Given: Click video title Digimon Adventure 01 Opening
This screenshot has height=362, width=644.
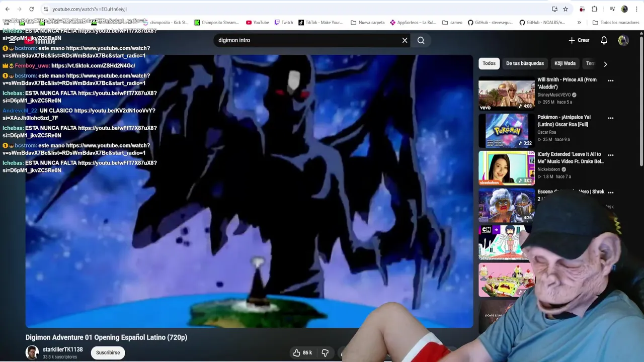Looking at the screenshot, I should (106, 337).
